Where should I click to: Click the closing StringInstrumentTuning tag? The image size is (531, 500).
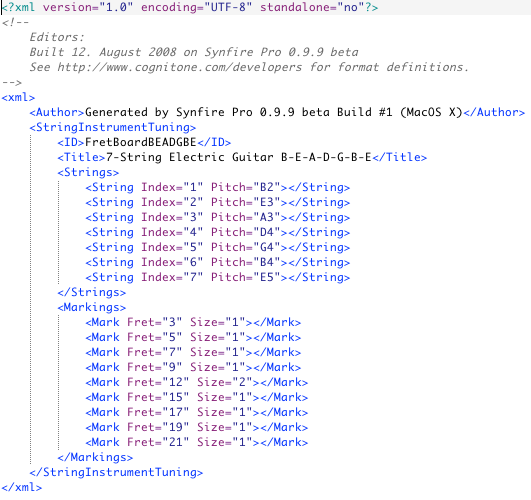click(116, 472)
